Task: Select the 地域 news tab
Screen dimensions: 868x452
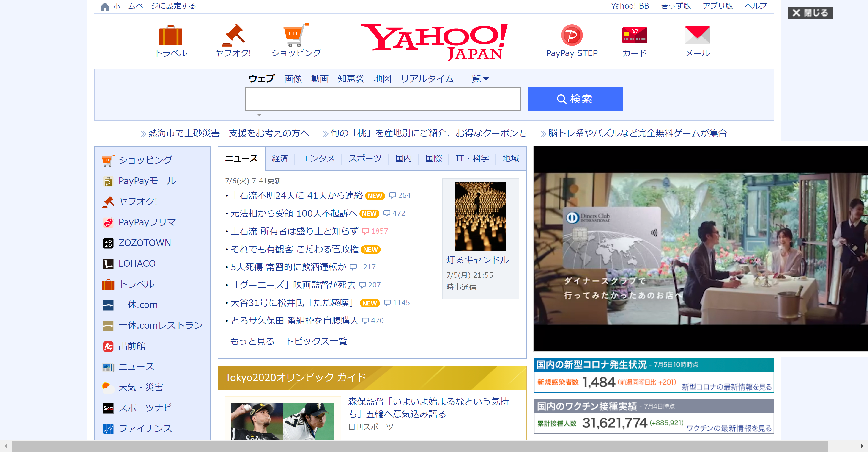Action: click(511, 158)
